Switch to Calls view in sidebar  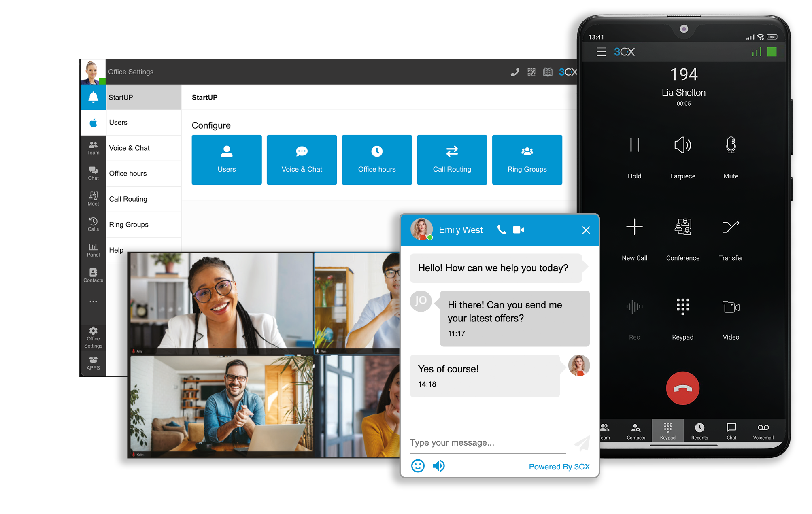(94, 223)
